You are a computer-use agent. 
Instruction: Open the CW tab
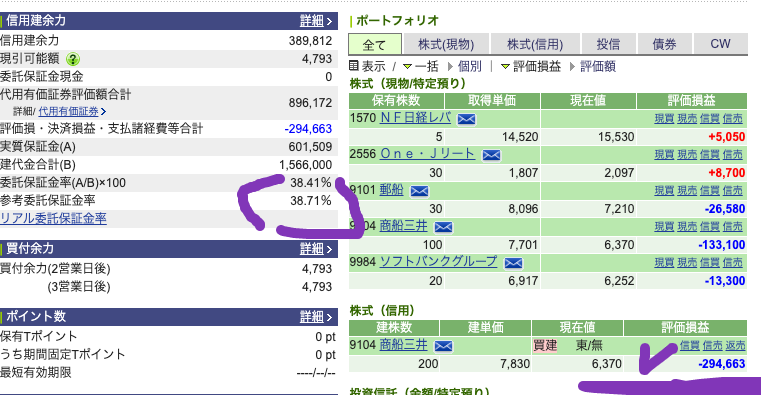click(720, 45)
